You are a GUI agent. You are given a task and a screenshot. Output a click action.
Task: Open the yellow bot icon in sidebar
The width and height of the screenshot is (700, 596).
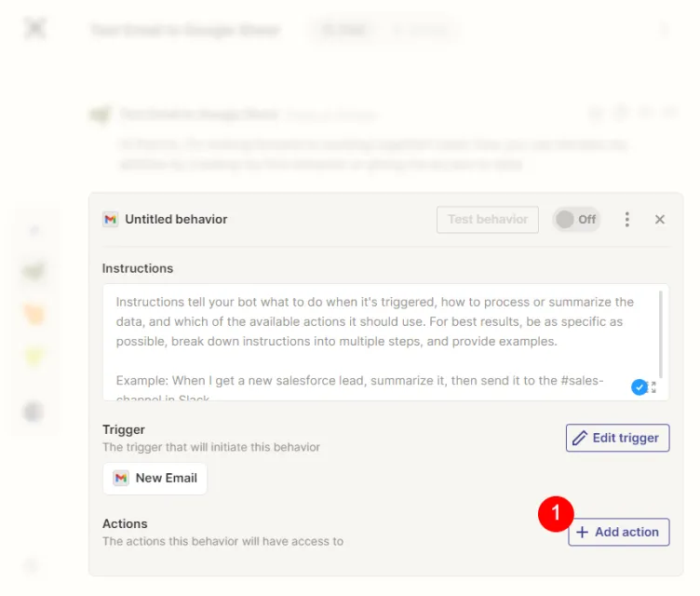click(x=34, y=357)
